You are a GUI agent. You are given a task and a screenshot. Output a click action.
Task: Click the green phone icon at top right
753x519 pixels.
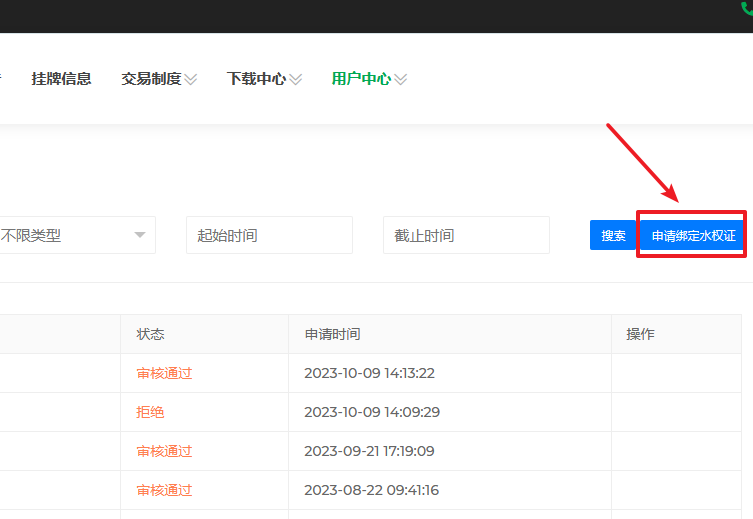pyautogui.click(x=746, y=6)
